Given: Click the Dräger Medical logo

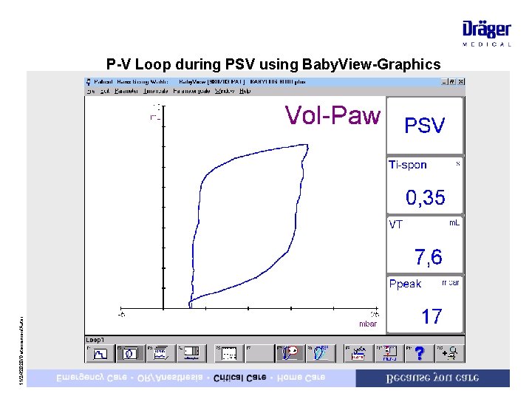Looking at the screenshot, I should [x=486, y=33].
